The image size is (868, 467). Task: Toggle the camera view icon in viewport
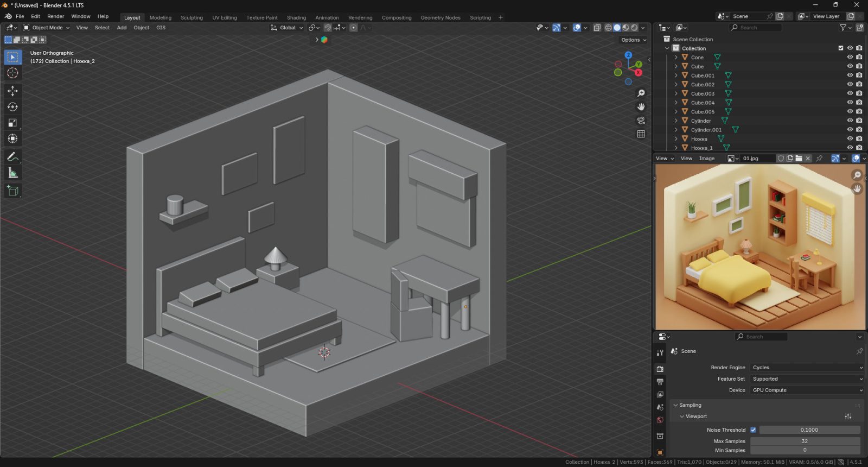(641, 121)
